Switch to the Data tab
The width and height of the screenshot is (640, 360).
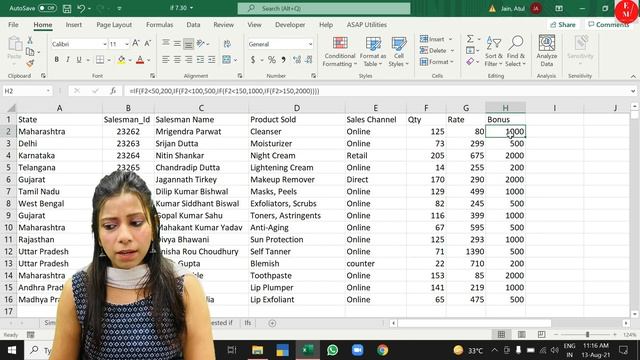click(193, 24)
